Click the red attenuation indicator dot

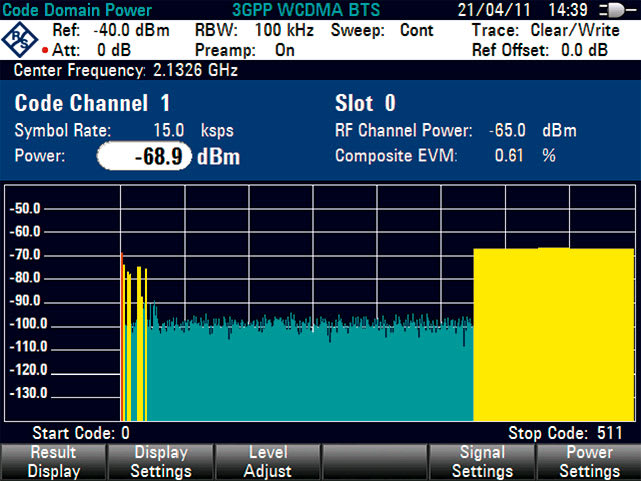pos(45,51)
